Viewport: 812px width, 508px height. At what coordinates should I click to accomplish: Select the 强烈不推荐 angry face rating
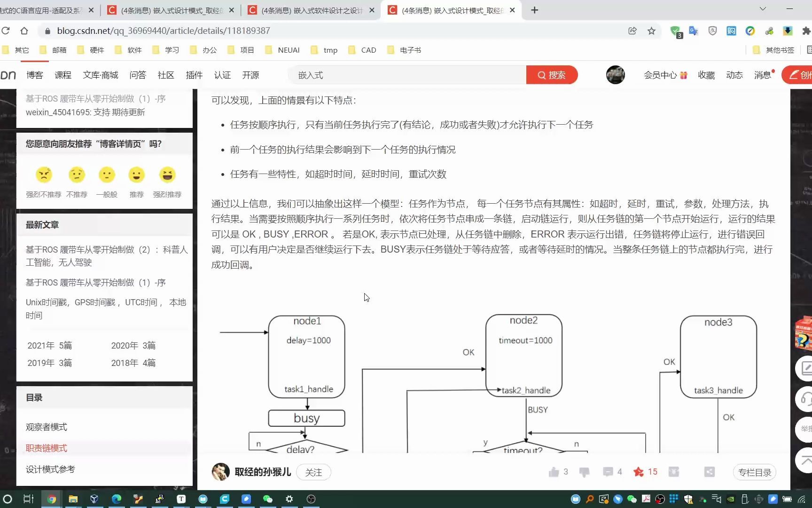click(x=44, y=175)
